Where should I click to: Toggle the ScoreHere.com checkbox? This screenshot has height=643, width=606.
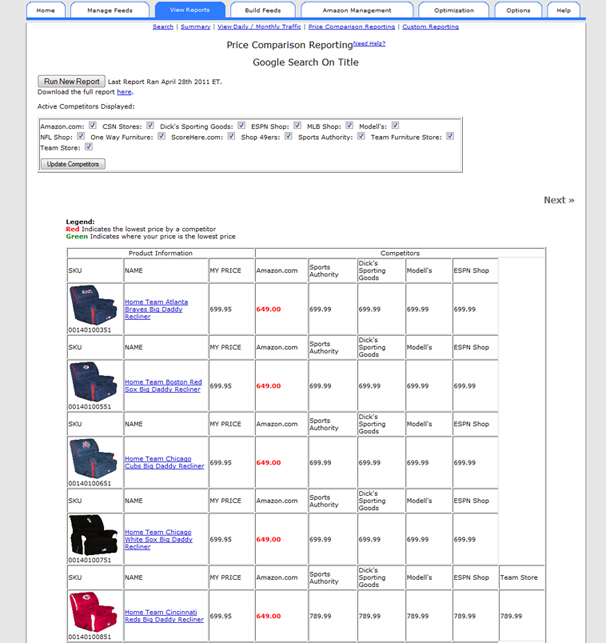(x=232, y=136)
